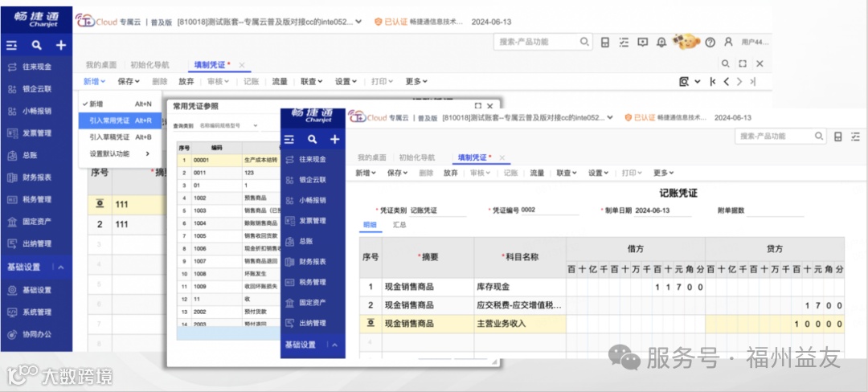Open calculator icon in front window header
Image resolution: width=868 pixels, height=392 pixels.
[x=838, y=136]
